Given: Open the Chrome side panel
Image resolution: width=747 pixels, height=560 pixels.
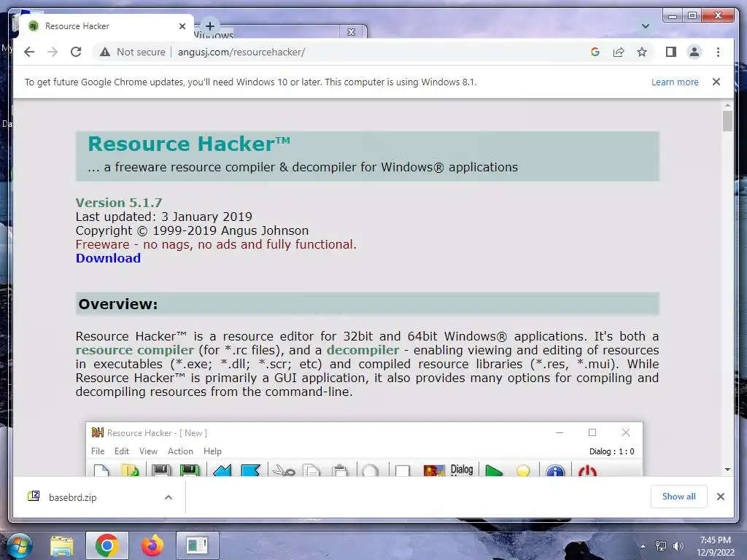Looking at the screenshot, I should 671,52.
